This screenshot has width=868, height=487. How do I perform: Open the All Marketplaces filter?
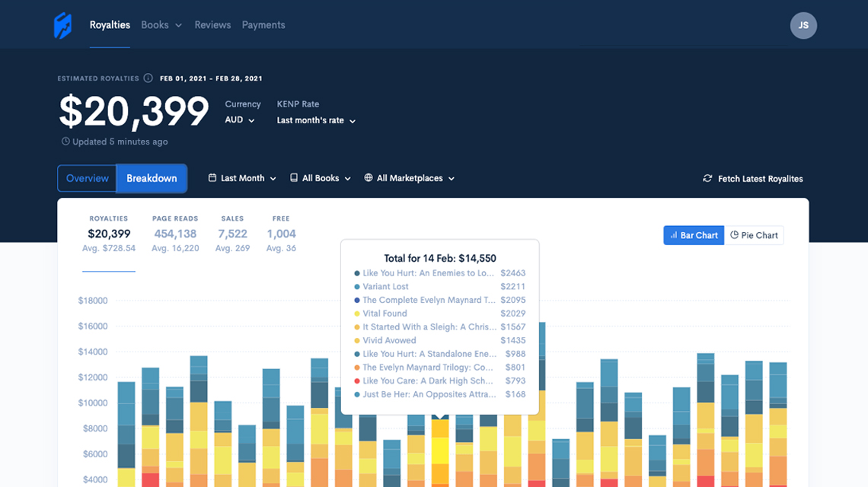pos(410,177)
